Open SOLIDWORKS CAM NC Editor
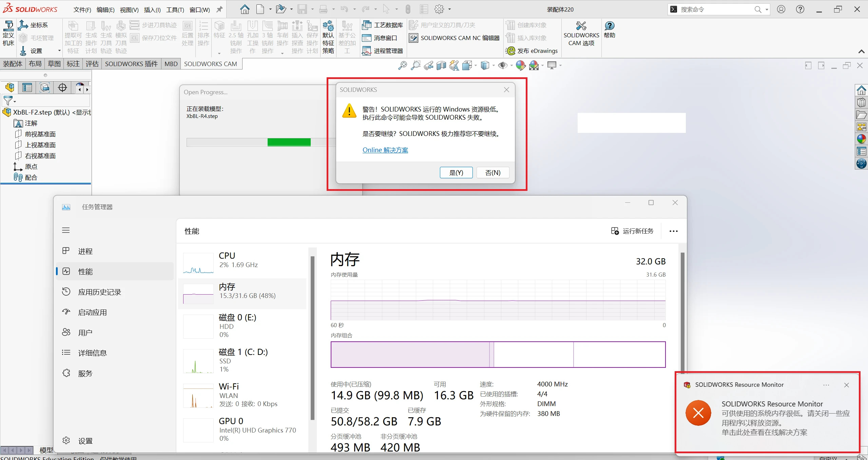Image resolution: width=868 pixels, height=460 pixels. pyautogui.click(x=455, y=38)
